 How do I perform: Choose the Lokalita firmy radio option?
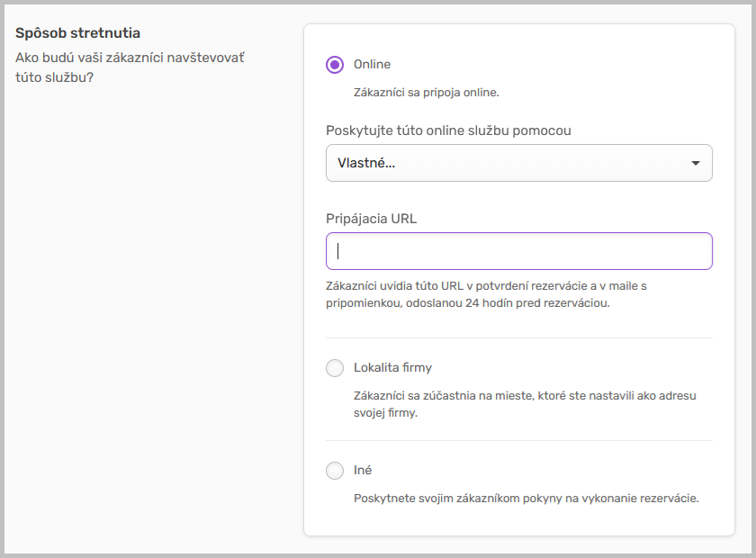pyautogui.click(x=335, y=368)
